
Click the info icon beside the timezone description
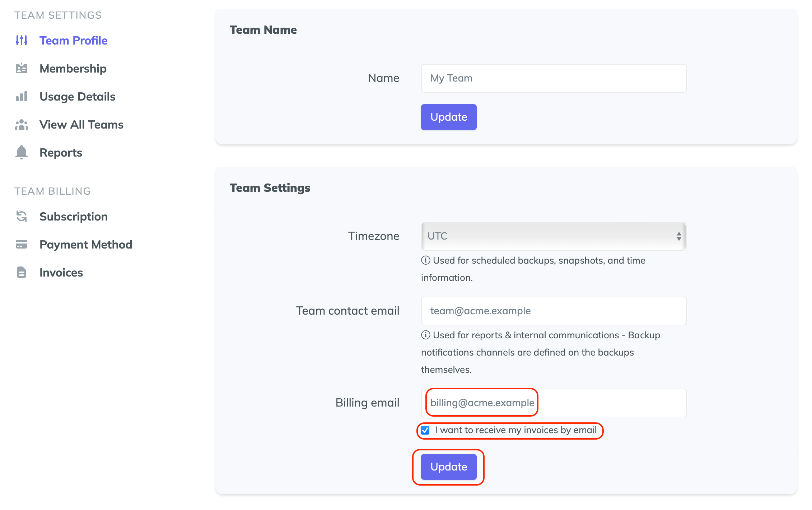[x=425, y=260]
